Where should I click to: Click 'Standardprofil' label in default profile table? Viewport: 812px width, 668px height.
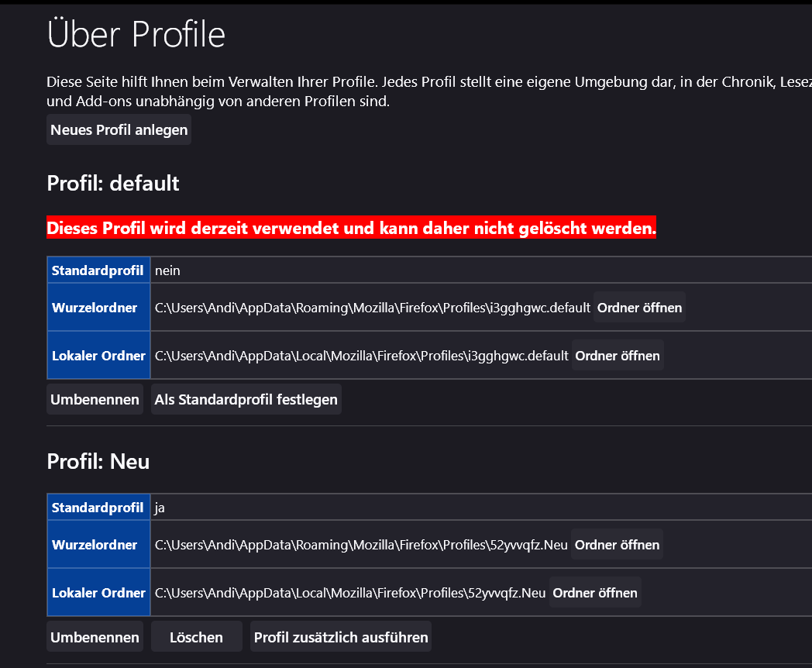98,270
